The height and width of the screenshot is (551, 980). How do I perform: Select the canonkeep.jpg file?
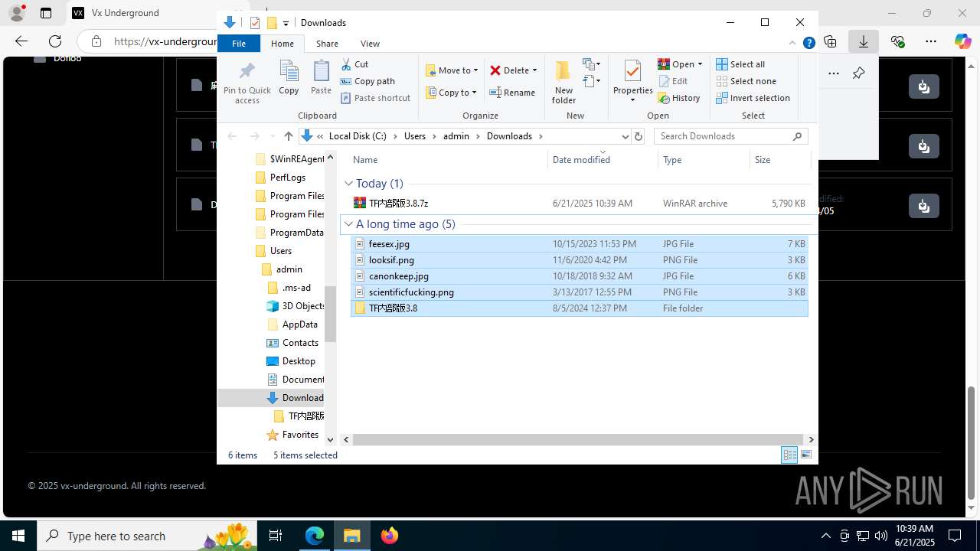(579, 276)
